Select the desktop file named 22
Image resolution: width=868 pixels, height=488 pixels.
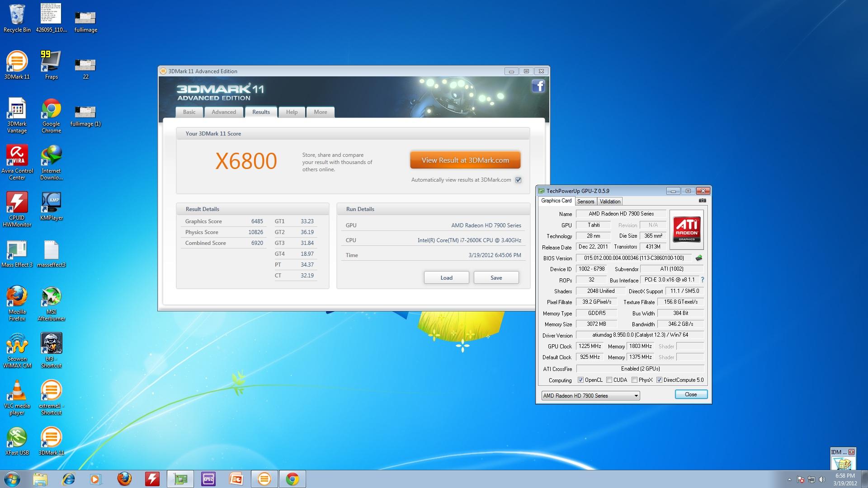point(85,69)
